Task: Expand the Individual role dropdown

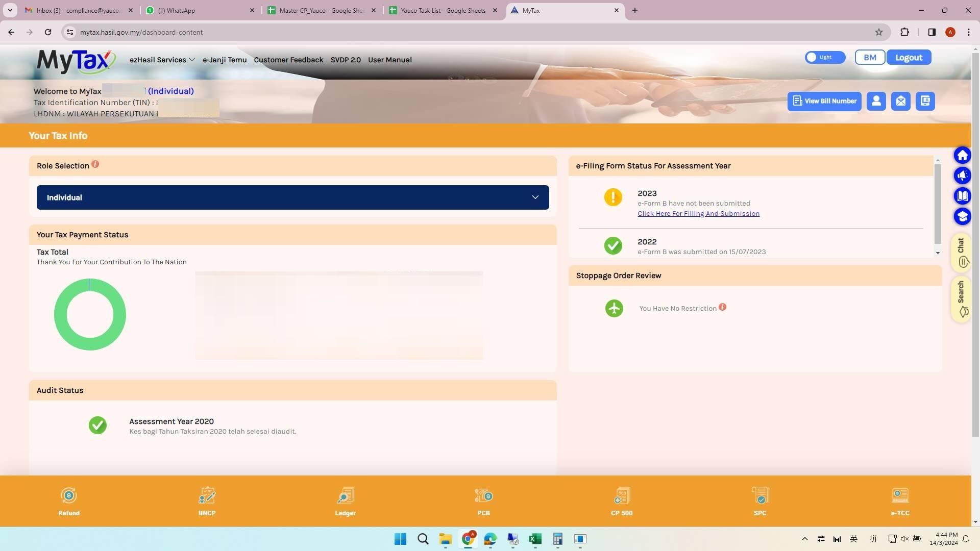Action: click(293, 197)
